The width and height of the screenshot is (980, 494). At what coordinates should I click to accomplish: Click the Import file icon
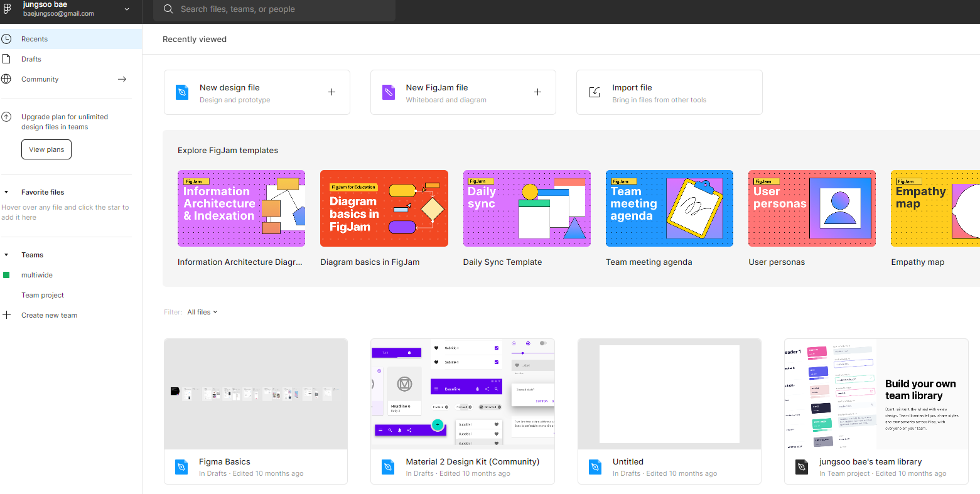[x=595, y=92]
